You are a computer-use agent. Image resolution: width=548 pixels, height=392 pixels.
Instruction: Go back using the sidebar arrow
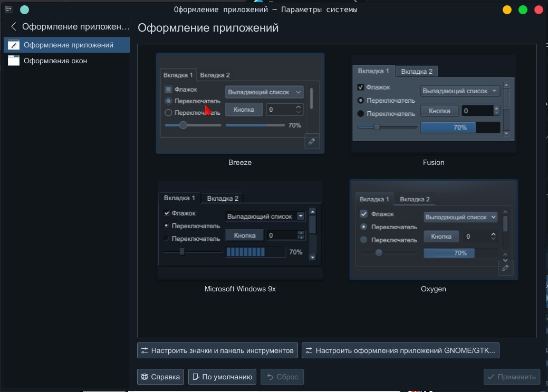(14, 26)
